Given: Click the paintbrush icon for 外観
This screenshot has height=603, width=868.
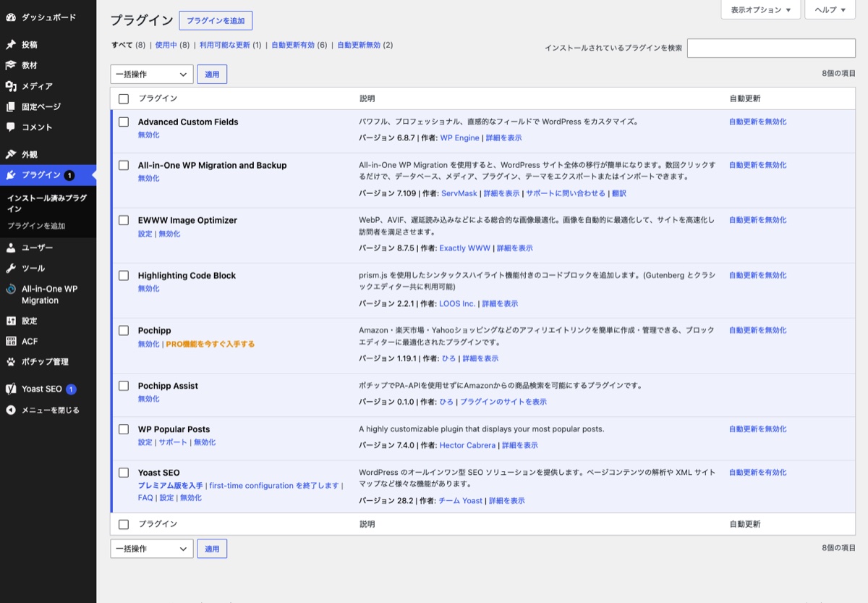Looking at the screenshot, I should [11, 154].
